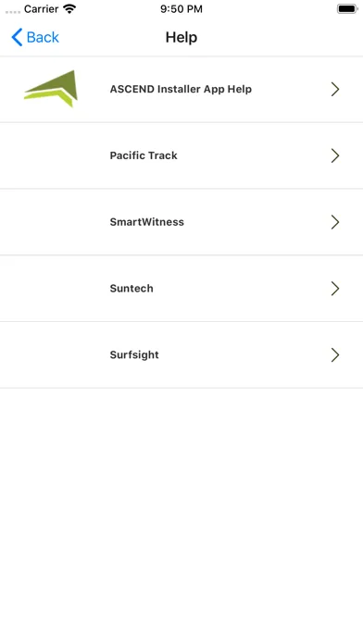Tap the Help page title

(x=181, y=37)
